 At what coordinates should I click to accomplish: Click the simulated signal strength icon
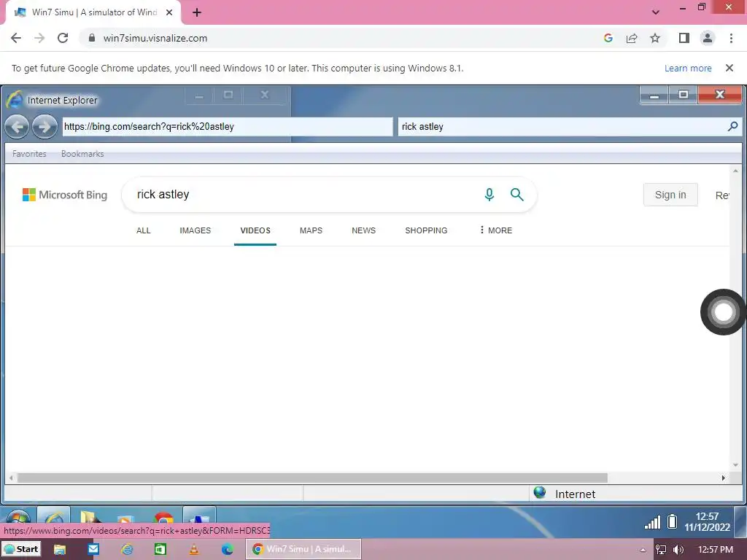tap(652, 522)
